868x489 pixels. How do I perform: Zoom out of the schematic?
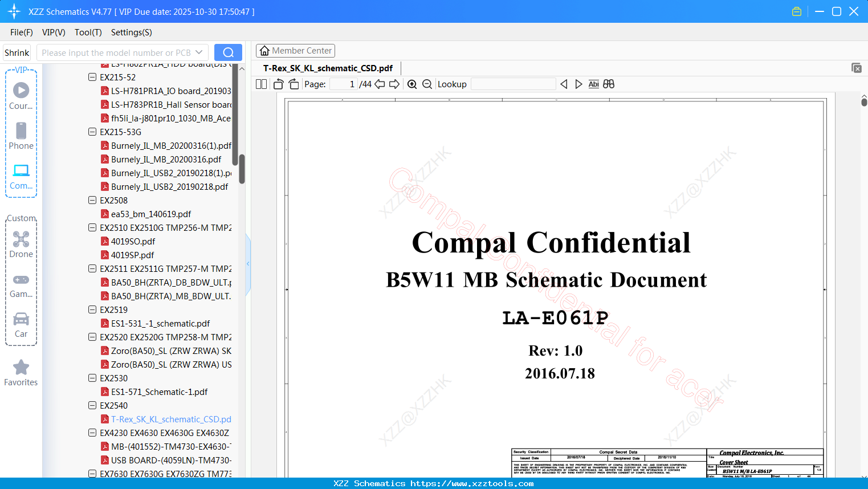427,84
